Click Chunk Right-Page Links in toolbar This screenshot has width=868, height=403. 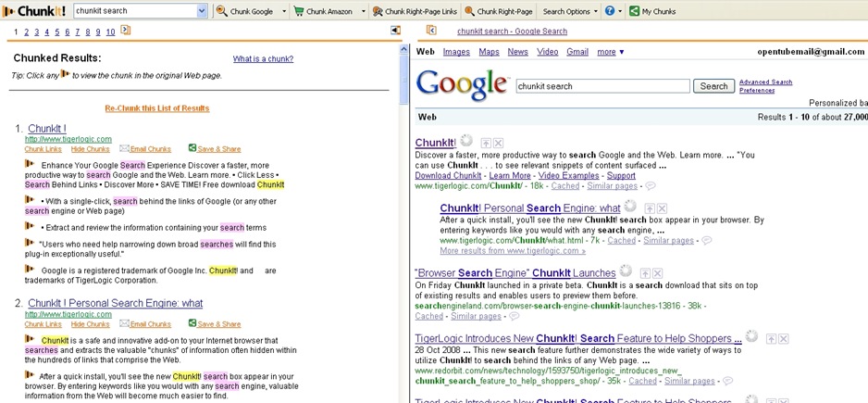click(413, 11)
